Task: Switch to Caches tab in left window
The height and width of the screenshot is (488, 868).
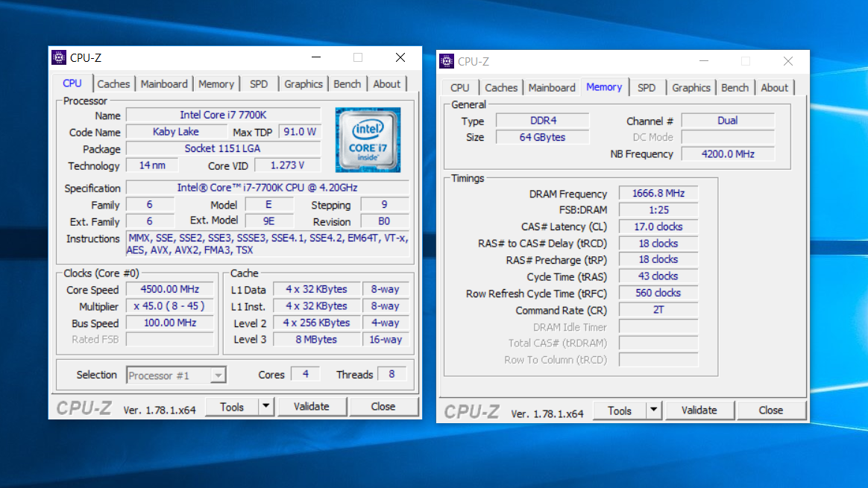Action: [113, 84]
